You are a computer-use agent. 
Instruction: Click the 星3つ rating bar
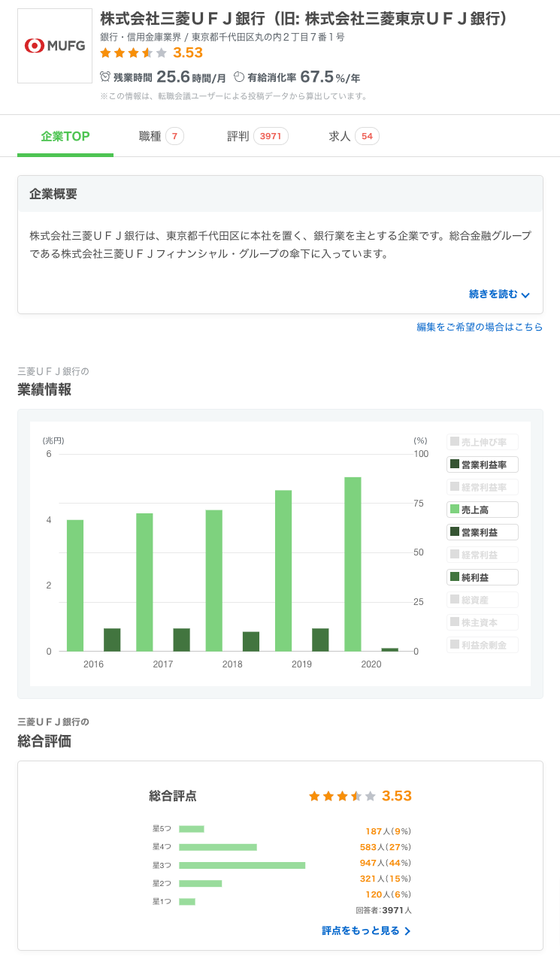242,865
